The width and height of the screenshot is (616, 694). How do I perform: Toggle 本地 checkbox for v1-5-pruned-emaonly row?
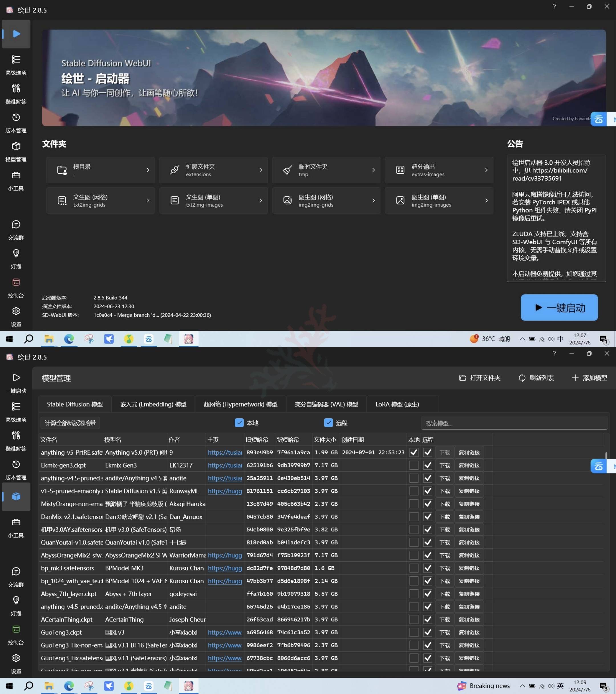click(414, 491)
